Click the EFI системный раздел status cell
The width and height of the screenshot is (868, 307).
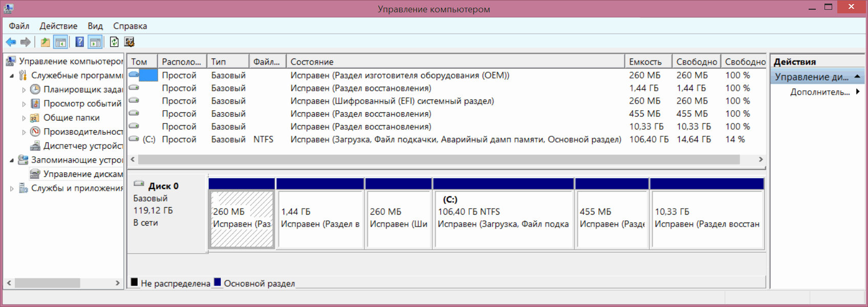click(x=392, y=101)
